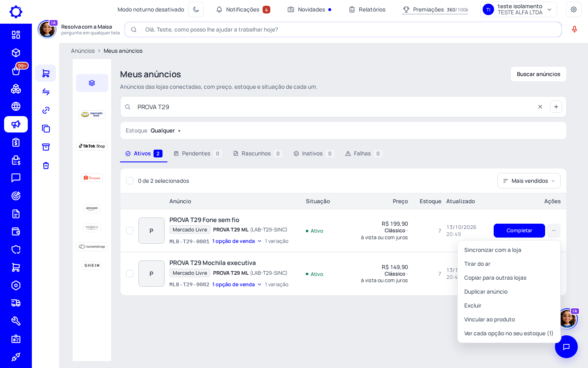Select megaphone Anúncios icon in sidebar
588x368 pixels.
(x=16, y=124)
